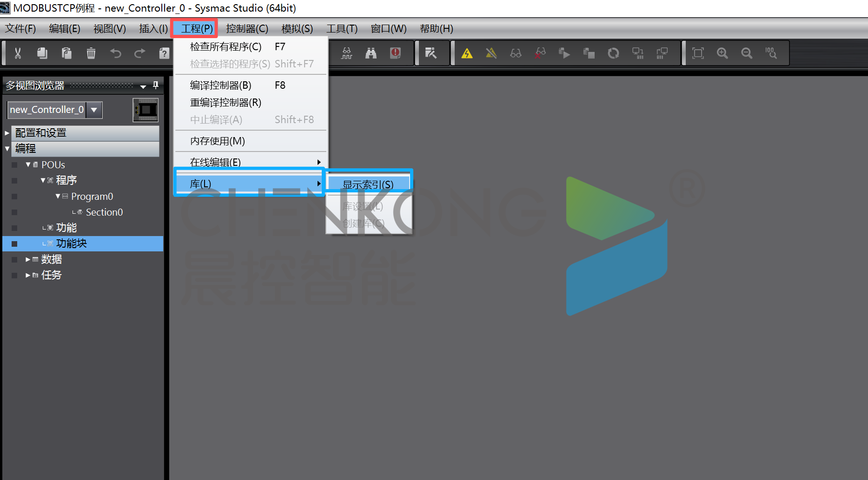Choose 显示索引(S) in the submenu
This screenshot has width=868, height=480.
[368, 184]
